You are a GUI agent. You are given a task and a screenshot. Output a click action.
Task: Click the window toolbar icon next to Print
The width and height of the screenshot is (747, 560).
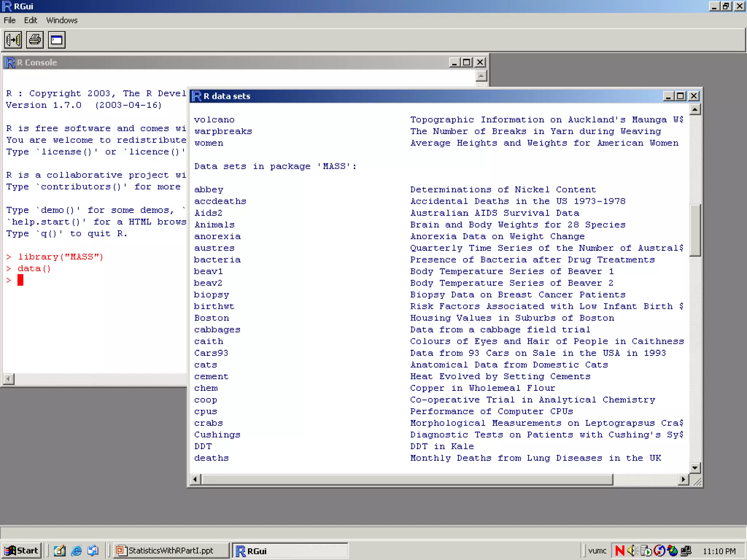point(57,40)
